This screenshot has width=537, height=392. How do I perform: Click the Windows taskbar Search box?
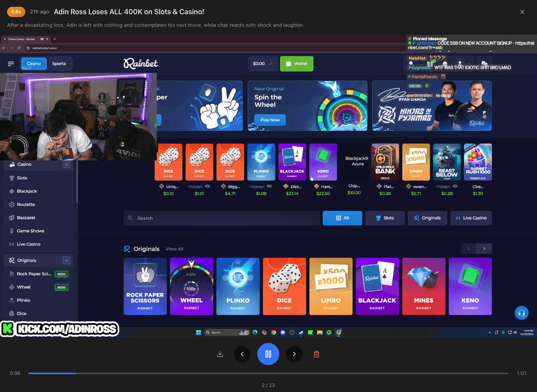pyautogui.click(x=227, y=332)
